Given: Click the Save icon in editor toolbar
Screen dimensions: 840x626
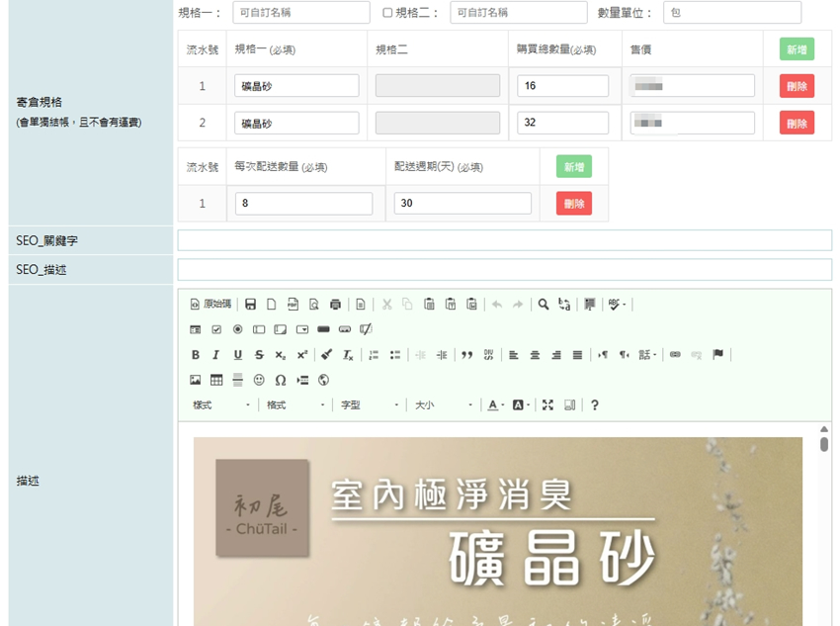Looking at the screenshot, I should pos(250,305).
